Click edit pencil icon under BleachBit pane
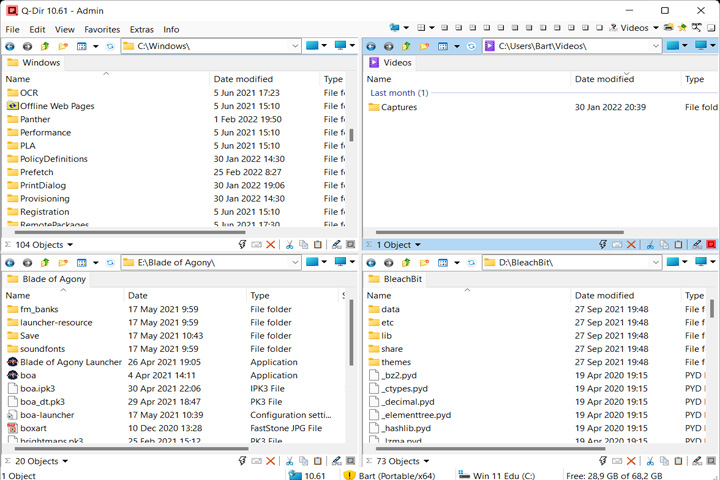 (x=697, y=461)
